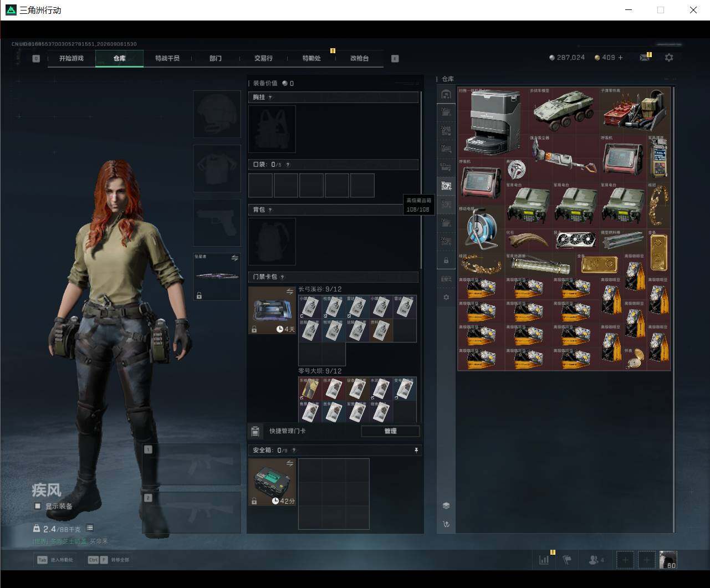Select the pocket watch item
Viewport: 710px width, 588px height.
point(635,359)
